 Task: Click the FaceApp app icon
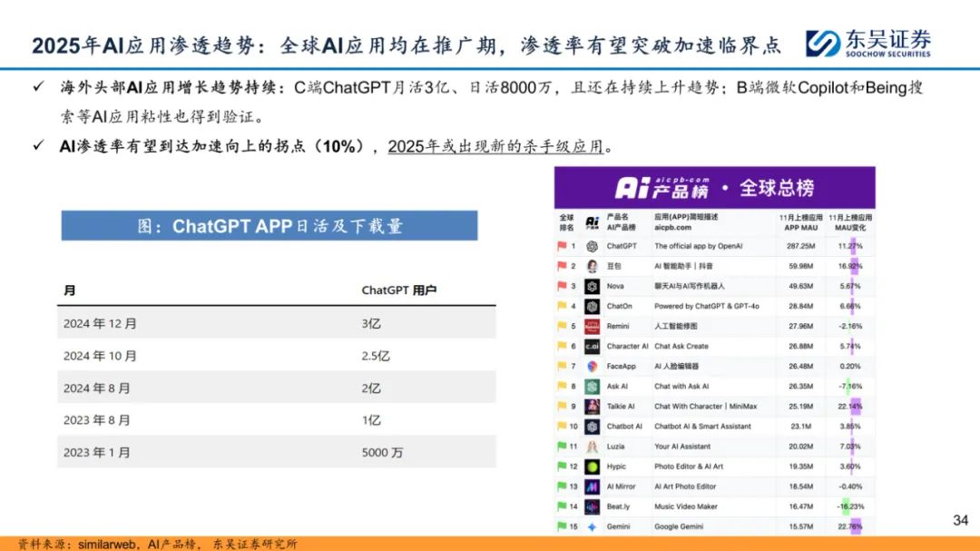click(x=592, y=367)
